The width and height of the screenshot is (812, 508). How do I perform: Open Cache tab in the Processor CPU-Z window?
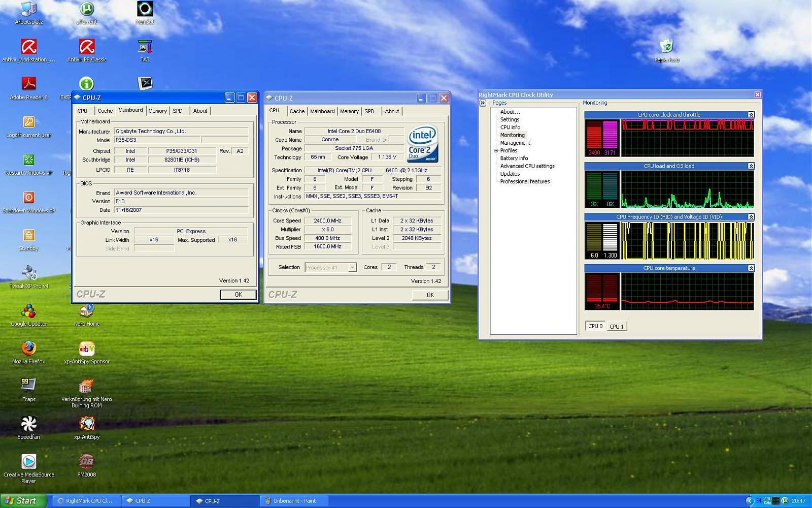297,111
